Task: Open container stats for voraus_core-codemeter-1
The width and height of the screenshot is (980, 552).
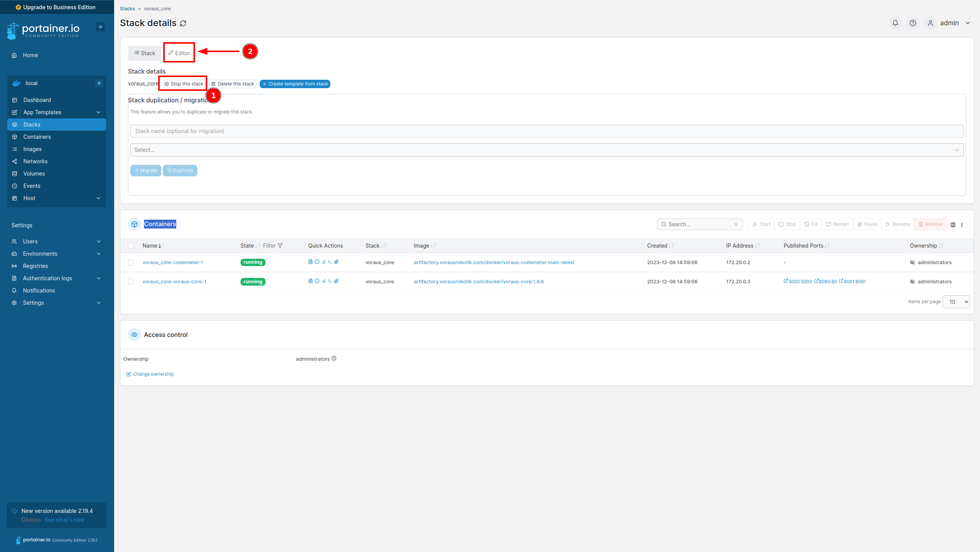Action: click(323, 262)
